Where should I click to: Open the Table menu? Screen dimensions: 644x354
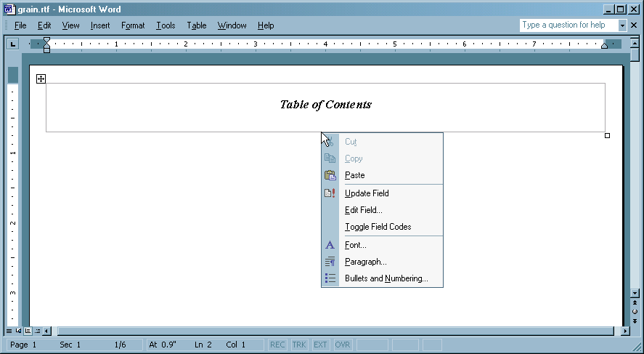196,25
